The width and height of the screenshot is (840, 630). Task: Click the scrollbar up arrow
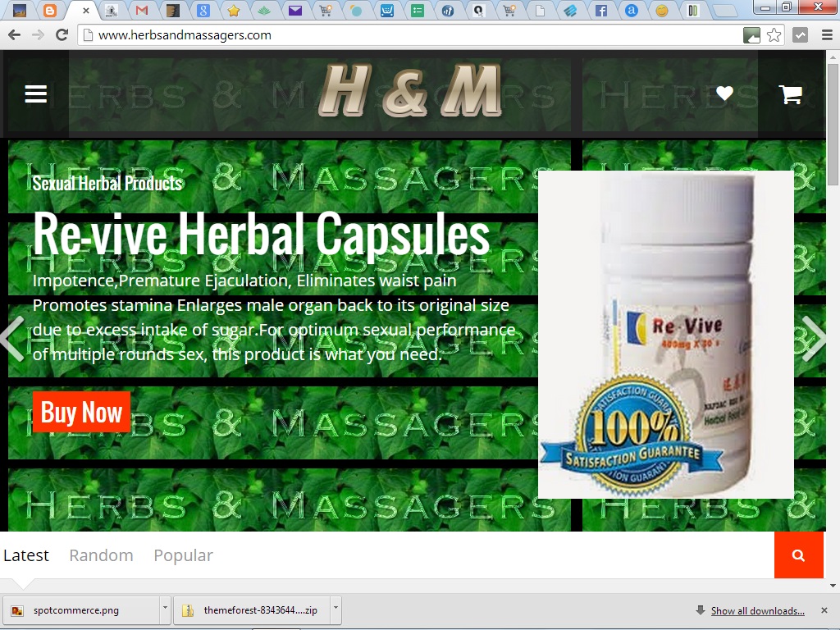tap(833, 57)
